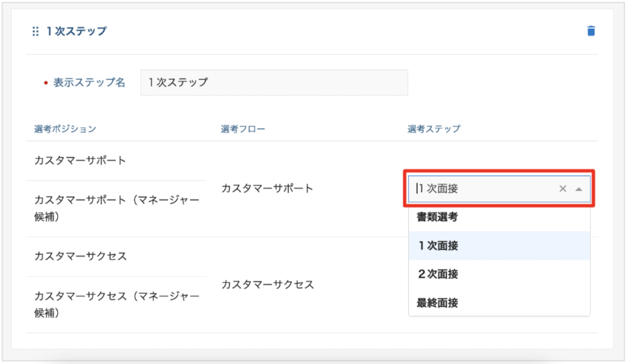
Task: Click the 選考フロー column header
Action: pyautogui.click(x=243, y=129)
